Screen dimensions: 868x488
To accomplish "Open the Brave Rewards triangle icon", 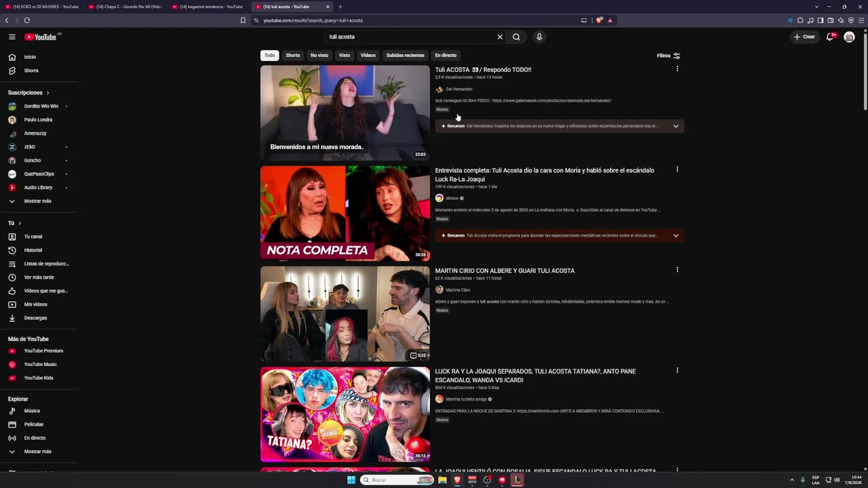I will coord(610,20).
